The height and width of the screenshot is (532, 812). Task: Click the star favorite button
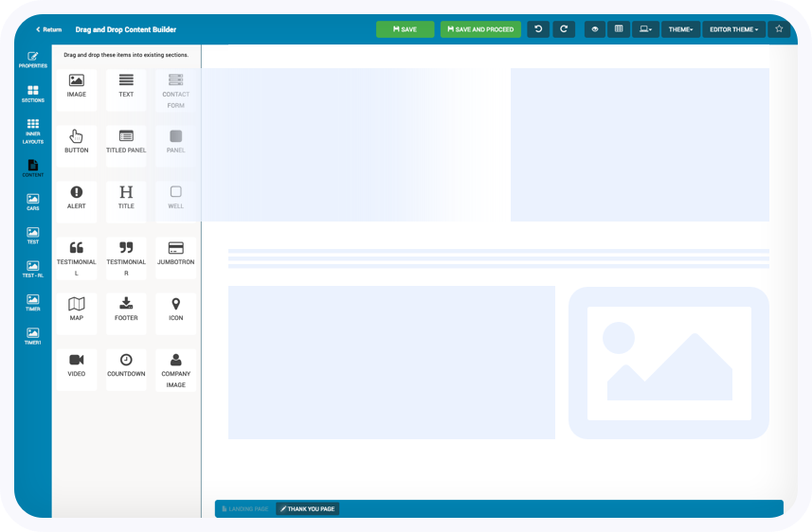pyautogui.click(x=779, y=29)
